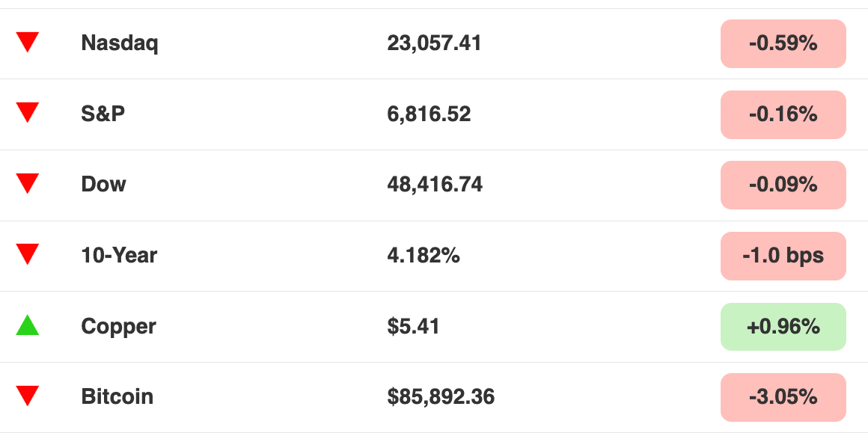The height and width of the screenshot is (433, 868).
Task: Click the Bitcoin price $85,892.36
Action: click(x=441, y=396)
